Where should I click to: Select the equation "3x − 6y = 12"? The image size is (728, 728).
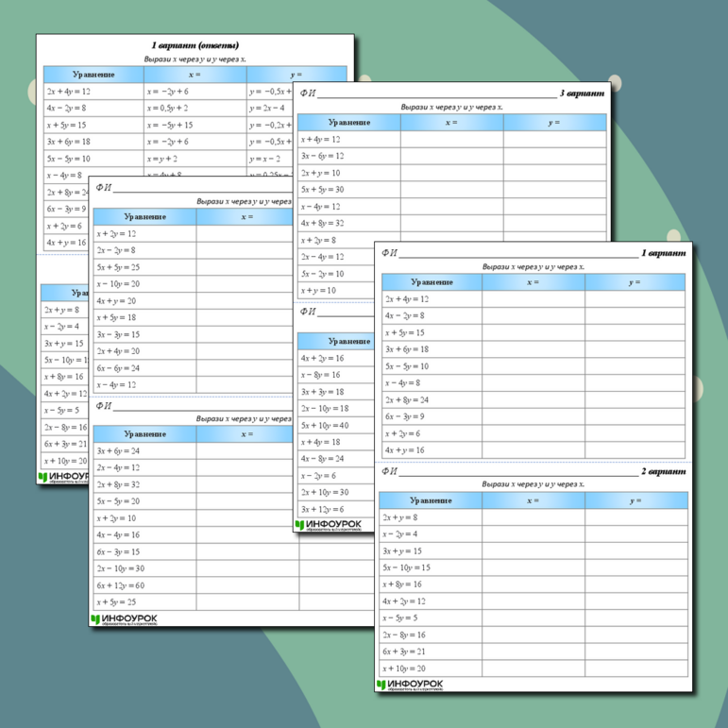(x=322, y=156)
